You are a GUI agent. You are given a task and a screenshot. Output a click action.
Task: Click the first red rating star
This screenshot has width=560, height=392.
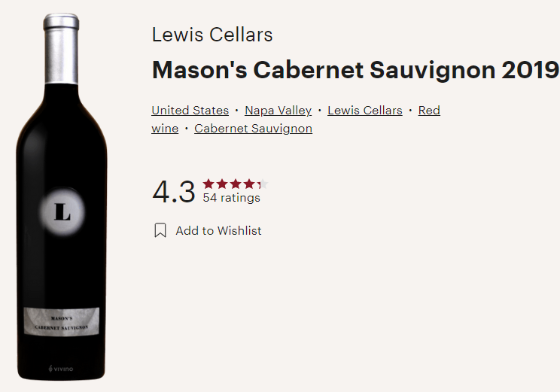click(x=208, y=184)
